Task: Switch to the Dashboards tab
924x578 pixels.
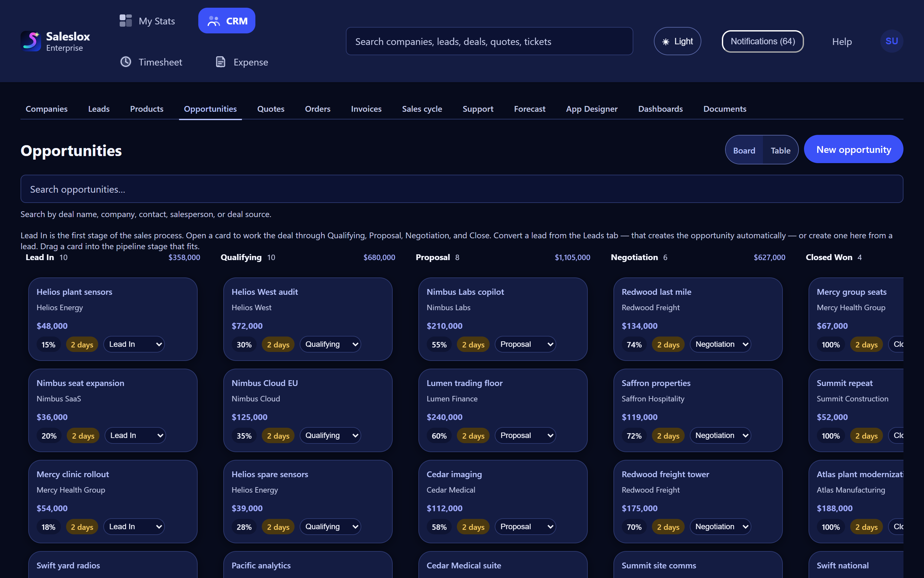Action: click(661, 109)
